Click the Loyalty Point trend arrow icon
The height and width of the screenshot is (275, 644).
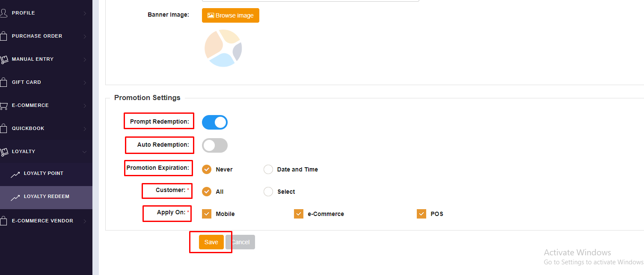(x=15, y=174)
